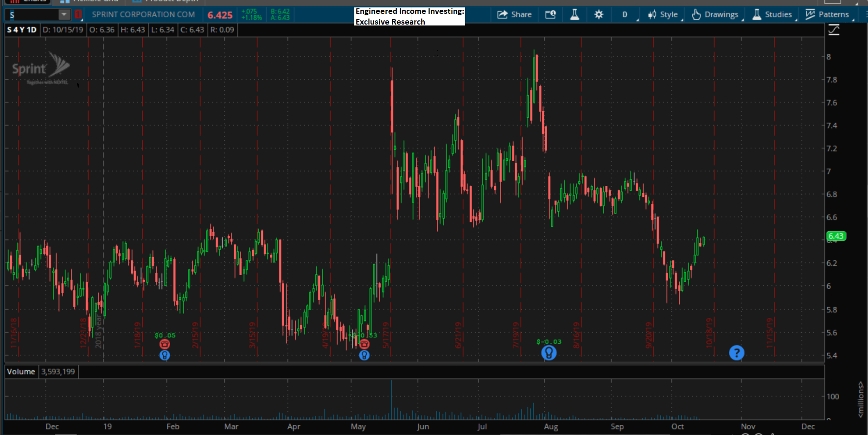Click the ask value A: 6.43

click(280, 18)
